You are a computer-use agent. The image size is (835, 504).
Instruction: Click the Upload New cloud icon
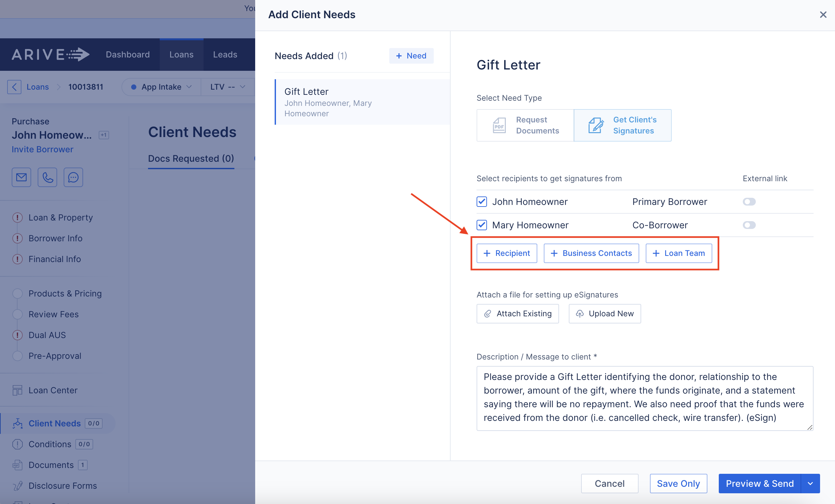click(580, 313)
